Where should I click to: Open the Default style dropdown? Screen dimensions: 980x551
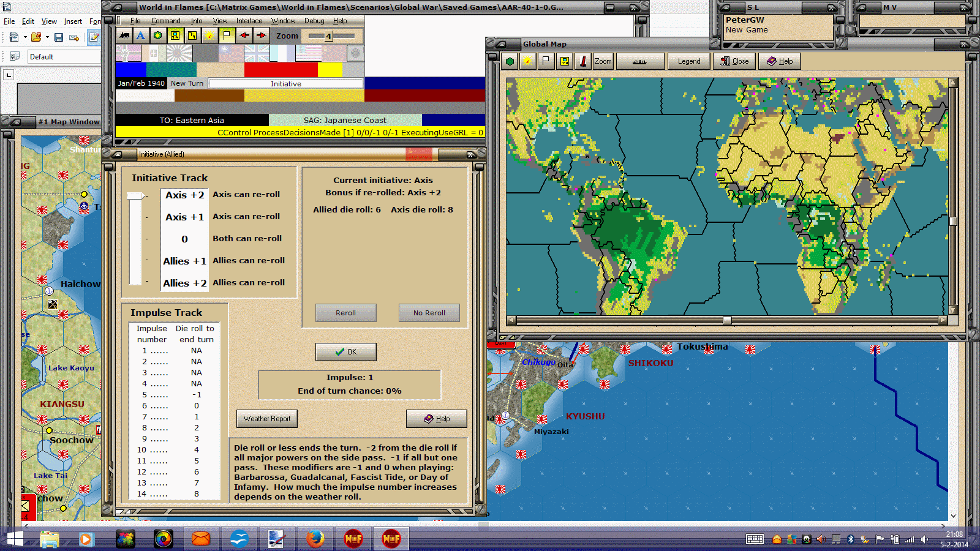64,57
